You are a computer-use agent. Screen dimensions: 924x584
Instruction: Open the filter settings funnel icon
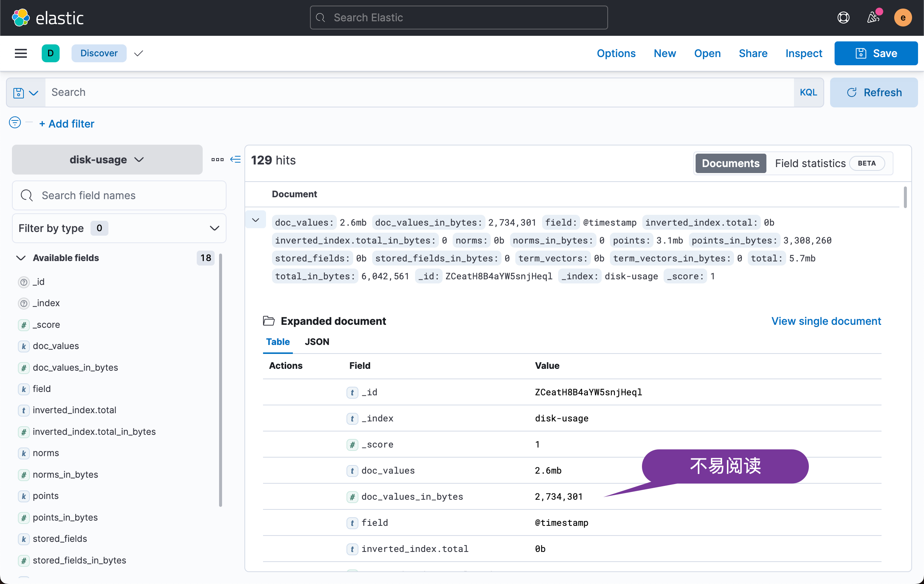click(15, 122)
